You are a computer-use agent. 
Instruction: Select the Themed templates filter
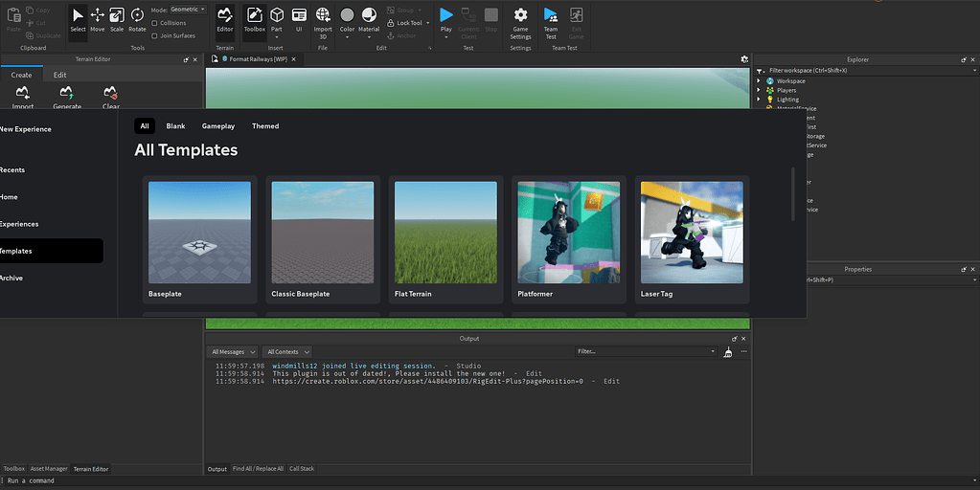click(x=265, y=126)
